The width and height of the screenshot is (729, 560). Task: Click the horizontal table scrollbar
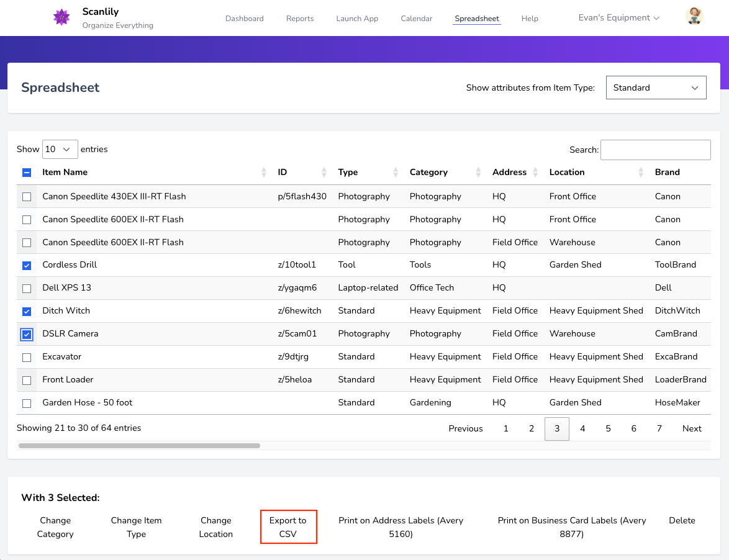[x=139, y=445]
